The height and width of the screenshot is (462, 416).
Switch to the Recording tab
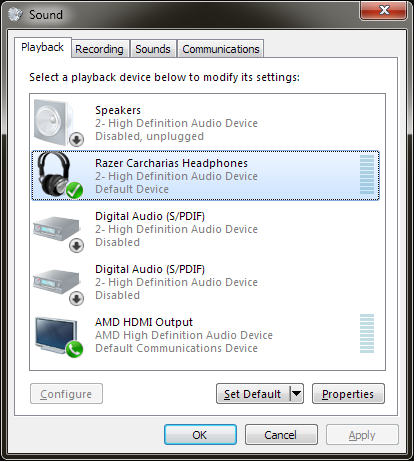click(x=99, y=49)
